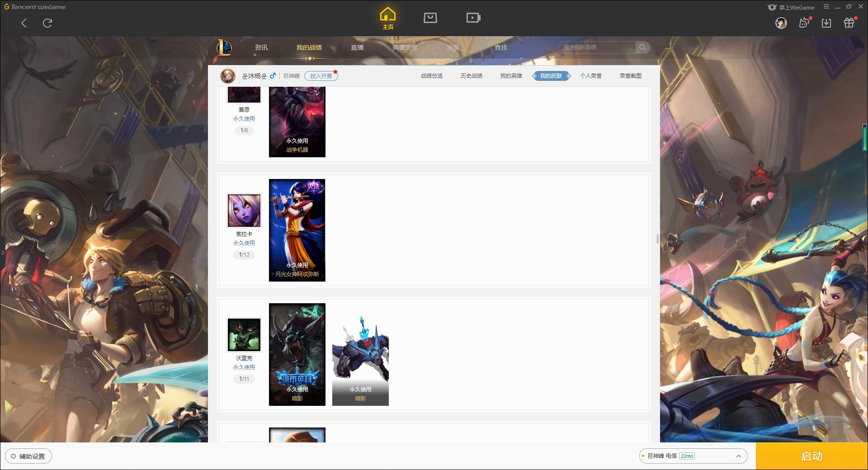Click the 1/12 skin count badge
Screen dimensions: 868x470
point(244,255)
